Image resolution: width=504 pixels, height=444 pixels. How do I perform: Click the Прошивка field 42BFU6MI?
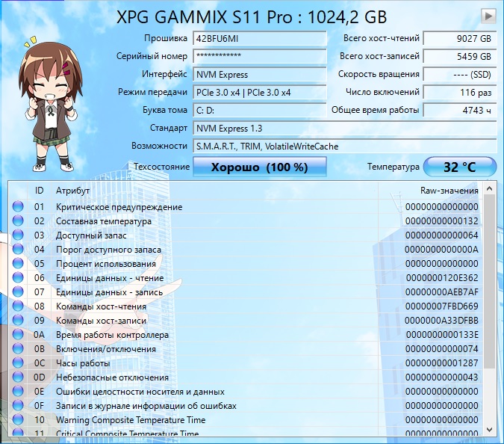tap(260, 39)
